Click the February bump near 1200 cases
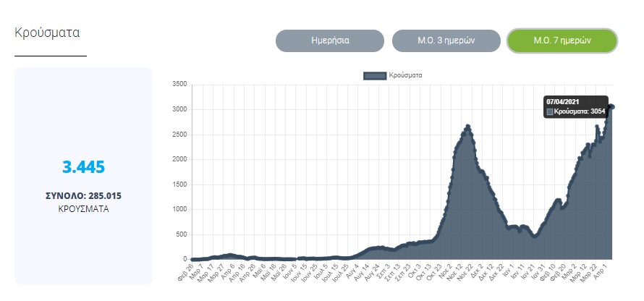Screen dimensions: 644x301 point(558,200)
